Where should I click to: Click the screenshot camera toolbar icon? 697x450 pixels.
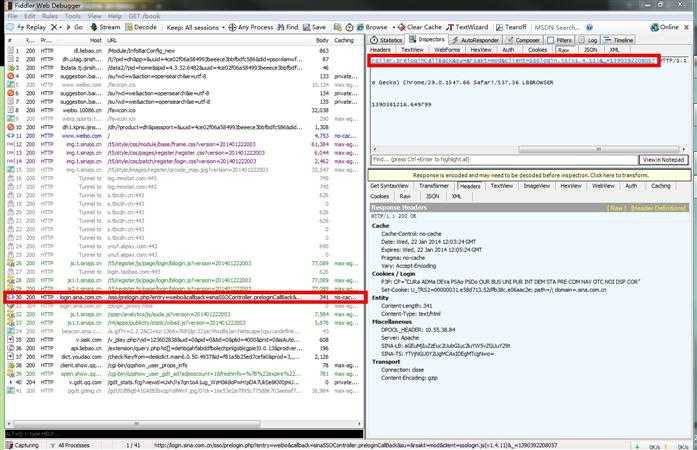338,28
